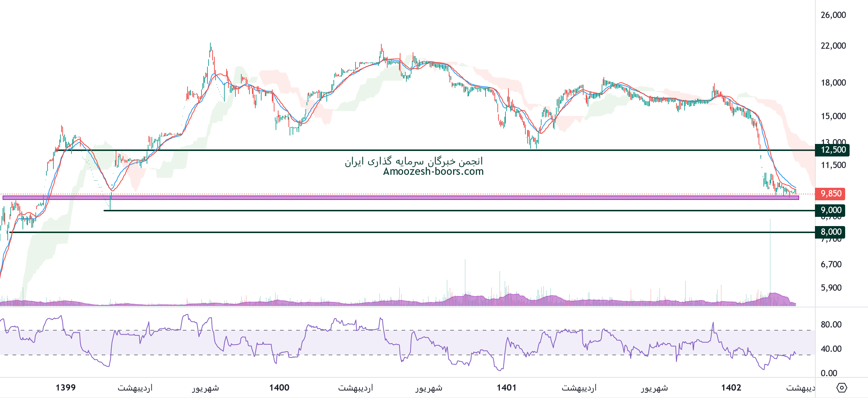Click the 22,000 price axis value

coord(833,46)
